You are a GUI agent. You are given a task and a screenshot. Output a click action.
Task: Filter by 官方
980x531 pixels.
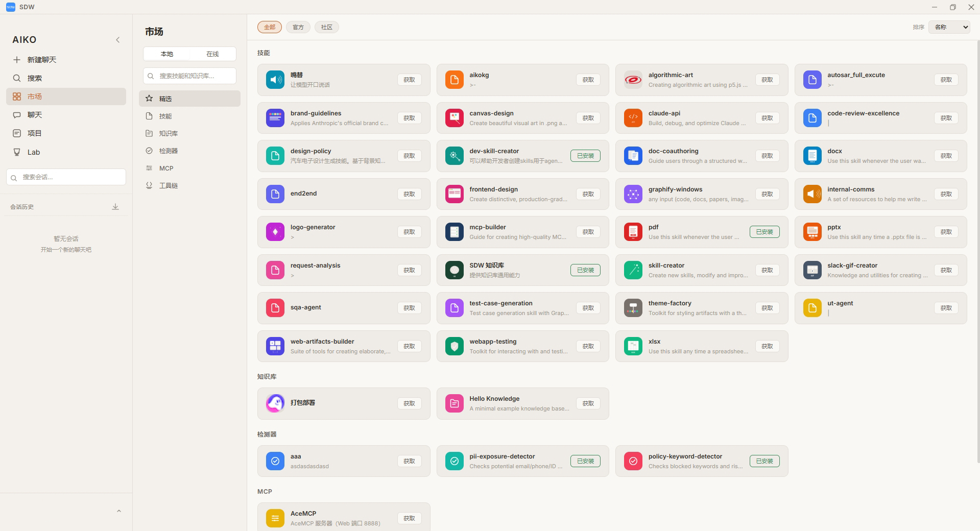pos(298,27)
